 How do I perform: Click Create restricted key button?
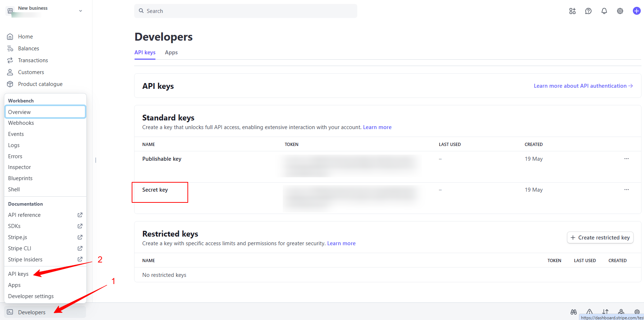(x=600, y=238)
